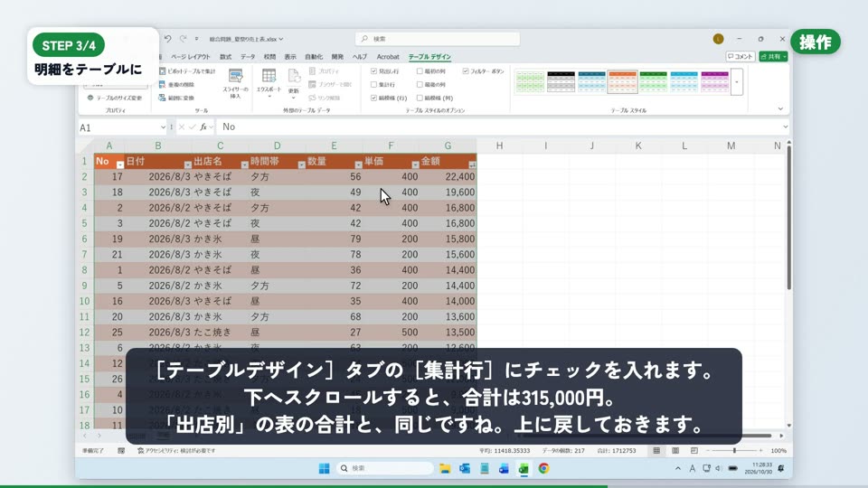Open View (表示) tab
The width and height of the screenshot is (868, 488).
click(x=290, y=56)
